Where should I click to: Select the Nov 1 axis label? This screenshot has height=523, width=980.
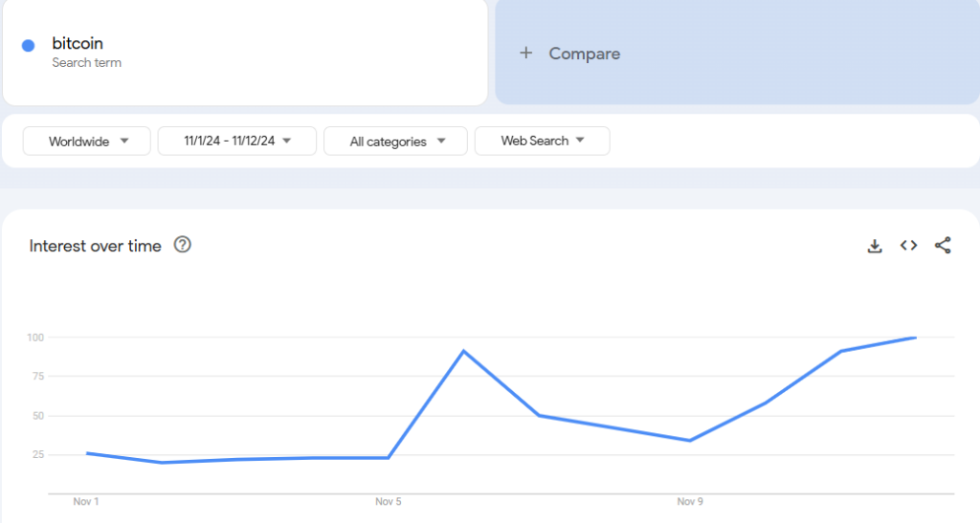click(86, 502)
